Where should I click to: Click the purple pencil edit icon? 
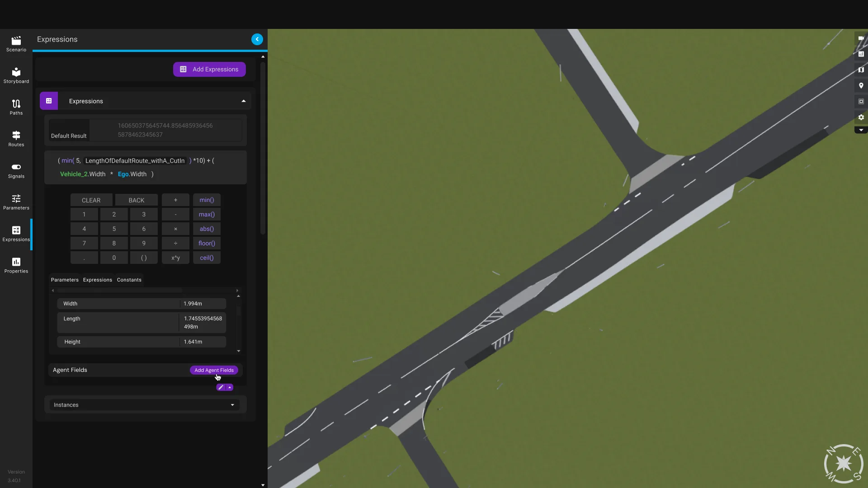tap(221, 387)
